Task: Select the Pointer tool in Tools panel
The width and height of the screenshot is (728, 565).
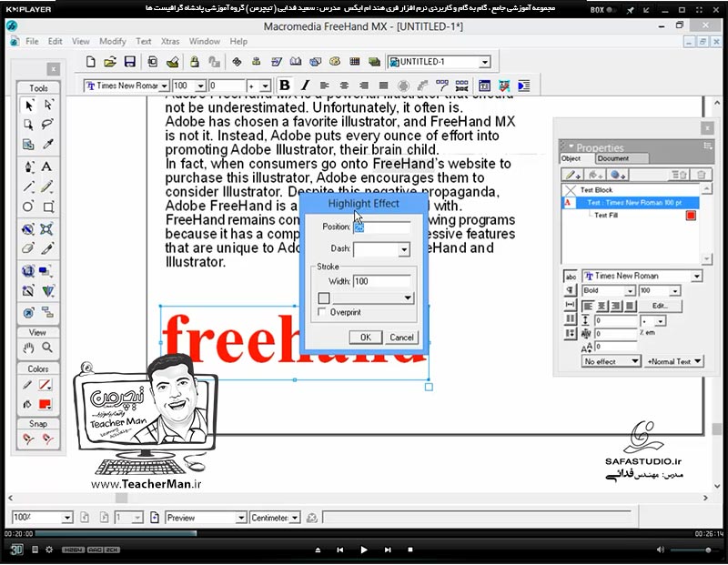Action: (28, 106)
